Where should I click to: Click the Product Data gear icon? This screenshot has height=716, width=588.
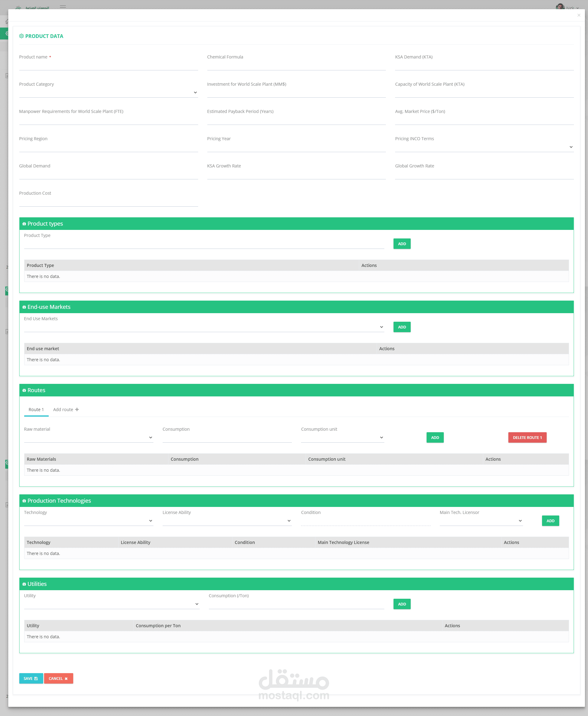tap(21, 36)
